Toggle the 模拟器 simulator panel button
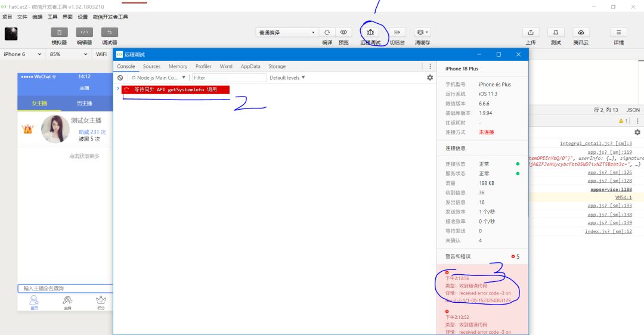Viewport: 644px width, 335px height. click(59, 32)
